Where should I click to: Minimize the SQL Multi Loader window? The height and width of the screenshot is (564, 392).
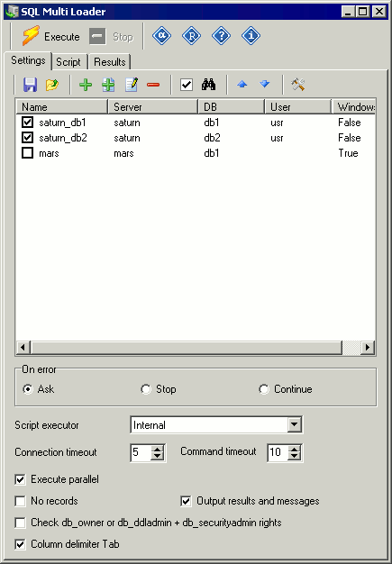tap(348, 12)
